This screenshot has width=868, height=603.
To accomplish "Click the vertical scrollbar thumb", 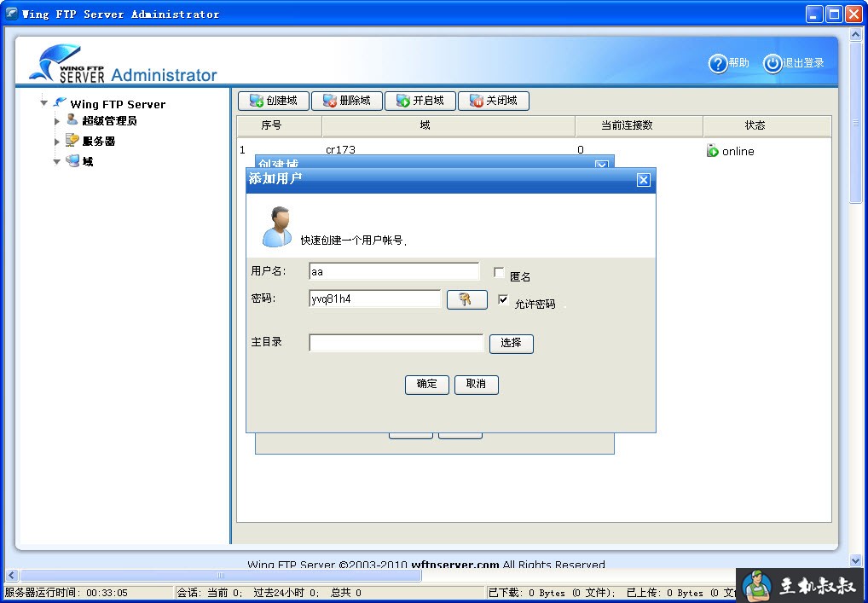I will point(856,122).
